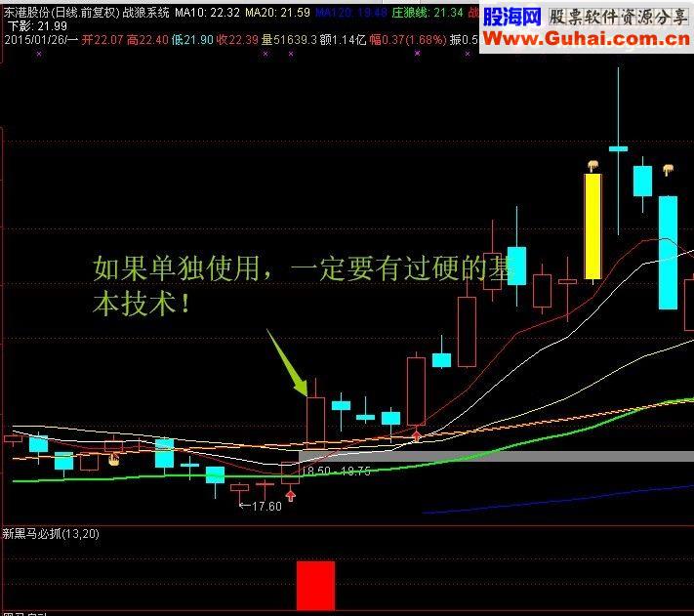The image size is (694, 616).
Task: Click the red up arrow near 17.60 low
Action: click(x=290, y=496)
